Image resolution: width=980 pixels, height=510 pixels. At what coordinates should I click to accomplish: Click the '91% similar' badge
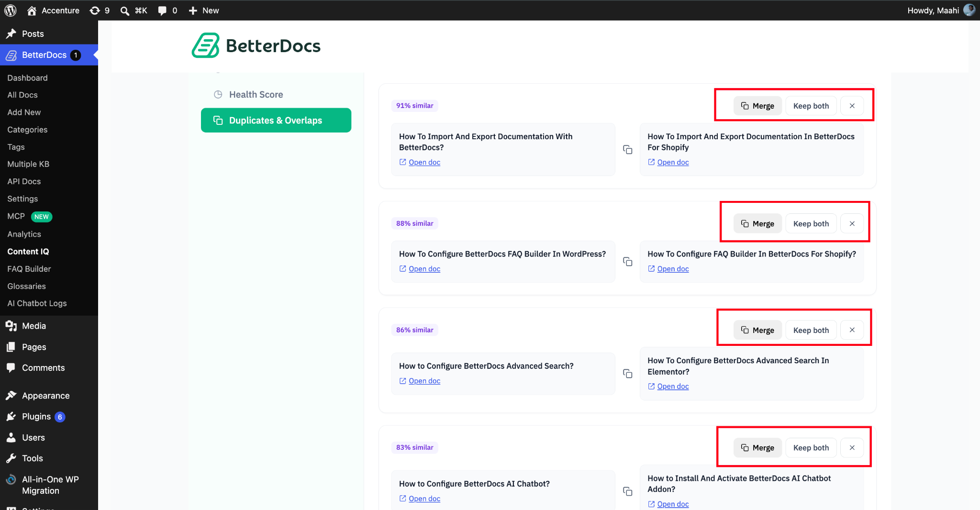point(415,106)
